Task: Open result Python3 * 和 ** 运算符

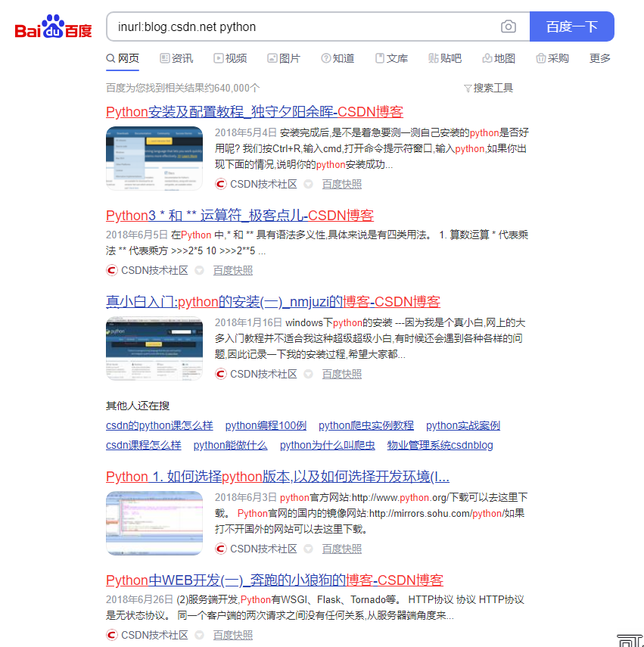Action: pyautogui.click(x=240, y=216)
